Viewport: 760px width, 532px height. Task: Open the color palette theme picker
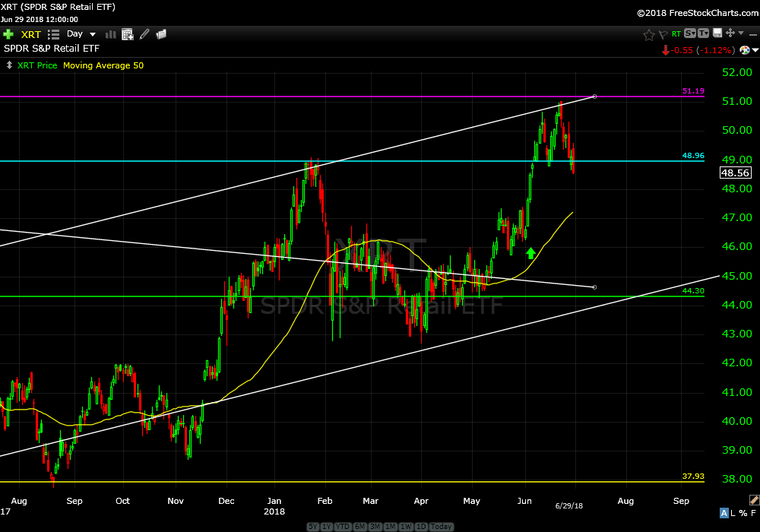click(x=744, y=50)
